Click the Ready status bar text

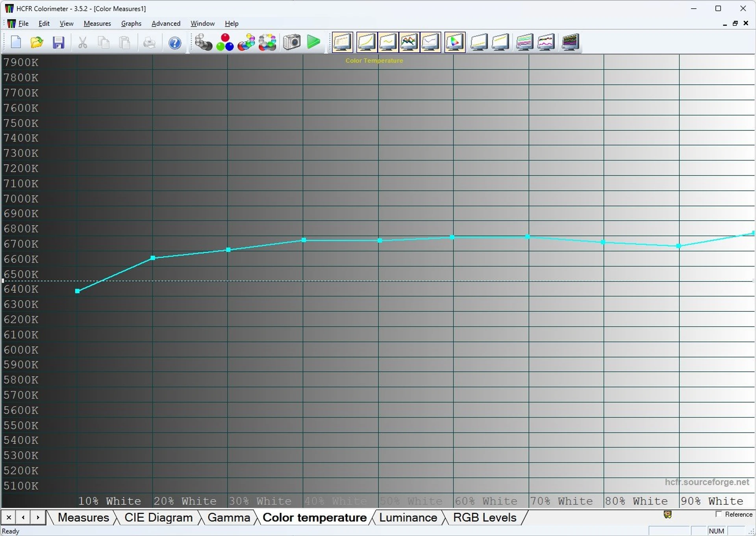pos(11,531)
